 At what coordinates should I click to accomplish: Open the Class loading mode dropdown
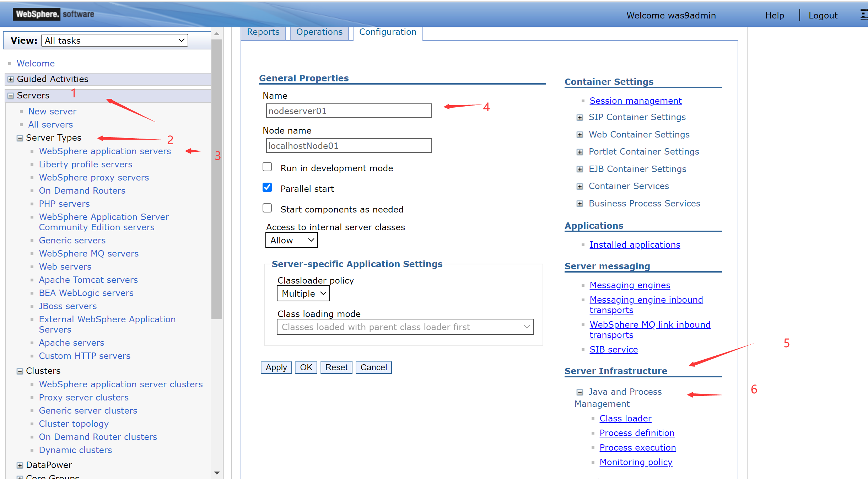405,327
